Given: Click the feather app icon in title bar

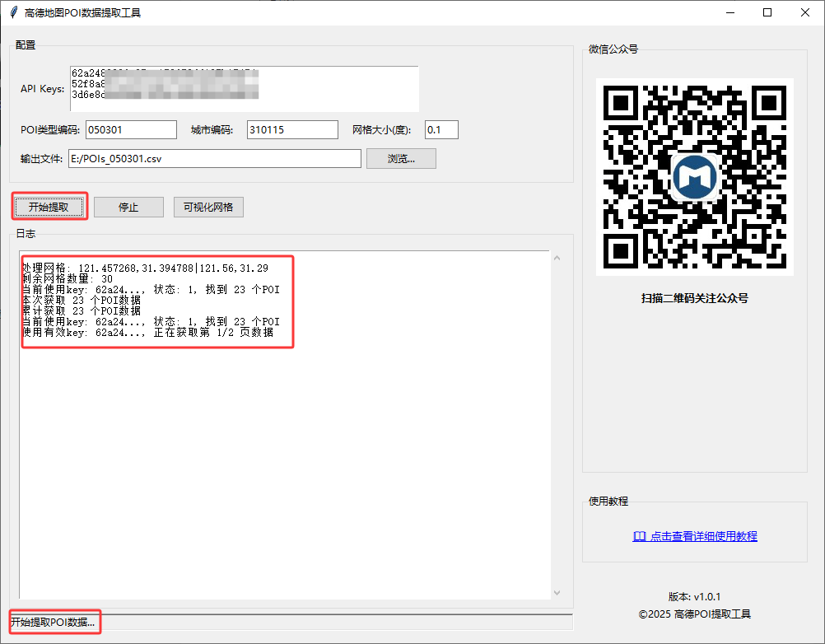Looking at the screenshot, I should (x=12, y=12).
